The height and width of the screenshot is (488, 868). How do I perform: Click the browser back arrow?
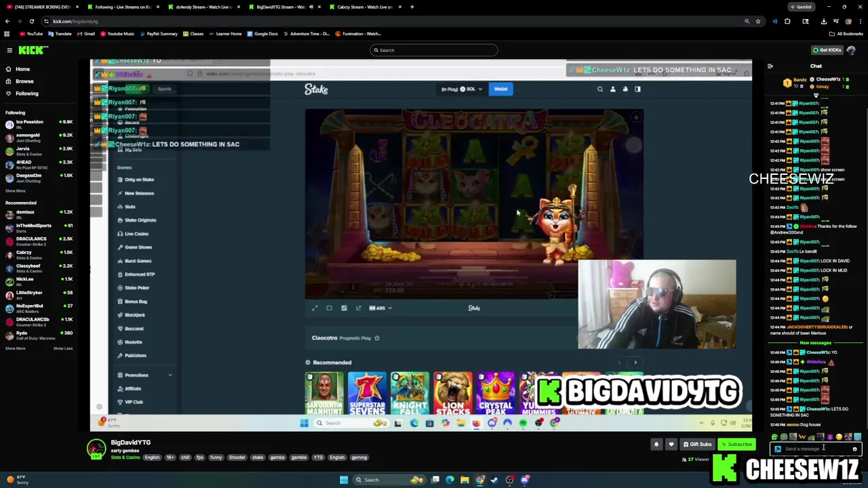(x=7, y=21)
